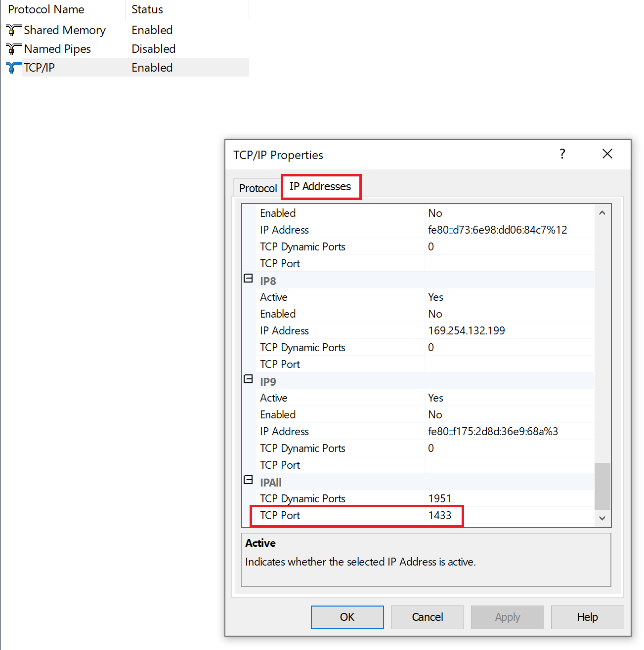Viewport: 644px width, 650px height.
Task: Click the Disabled status of Named Pipes
Action: coord(154,49)
